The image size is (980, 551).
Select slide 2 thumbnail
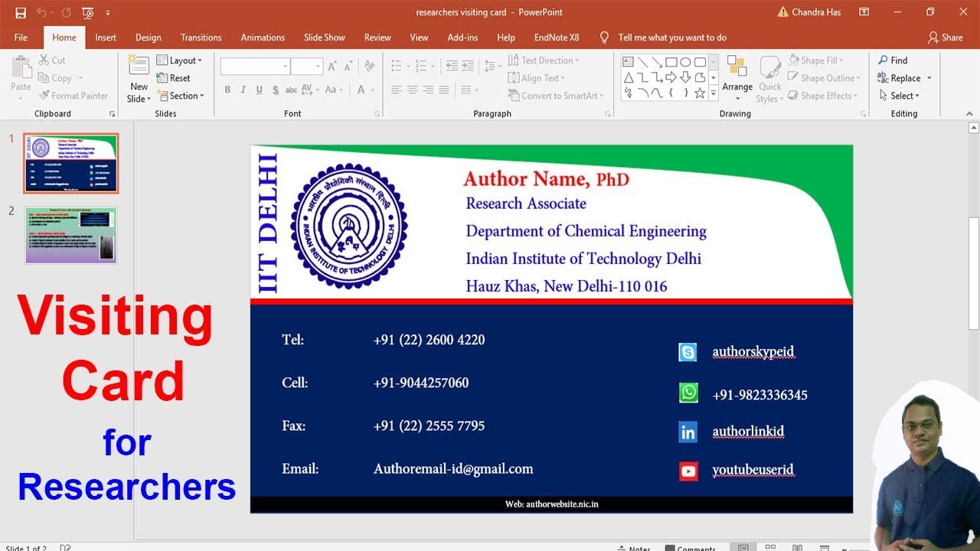click(x=70, y=235)
